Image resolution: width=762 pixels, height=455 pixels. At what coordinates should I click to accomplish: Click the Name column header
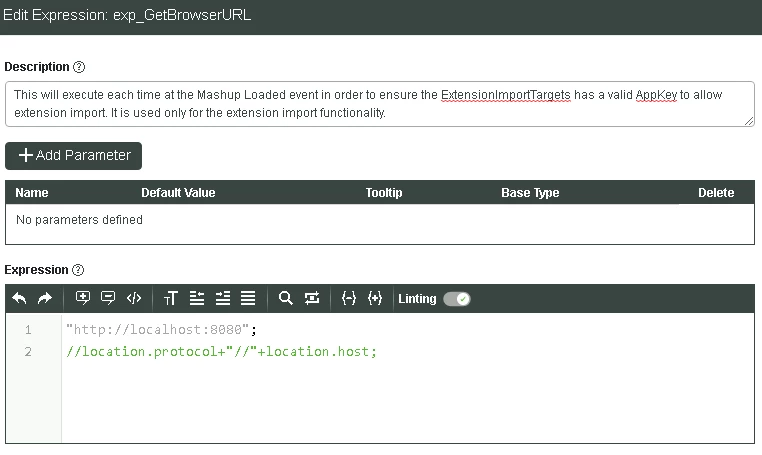[32, 192]
